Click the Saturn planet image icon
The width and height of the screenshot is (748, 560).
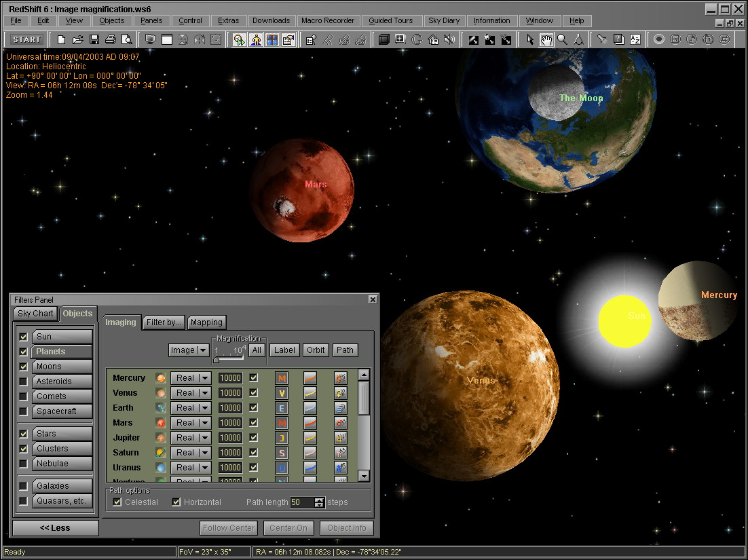point(160,453)
